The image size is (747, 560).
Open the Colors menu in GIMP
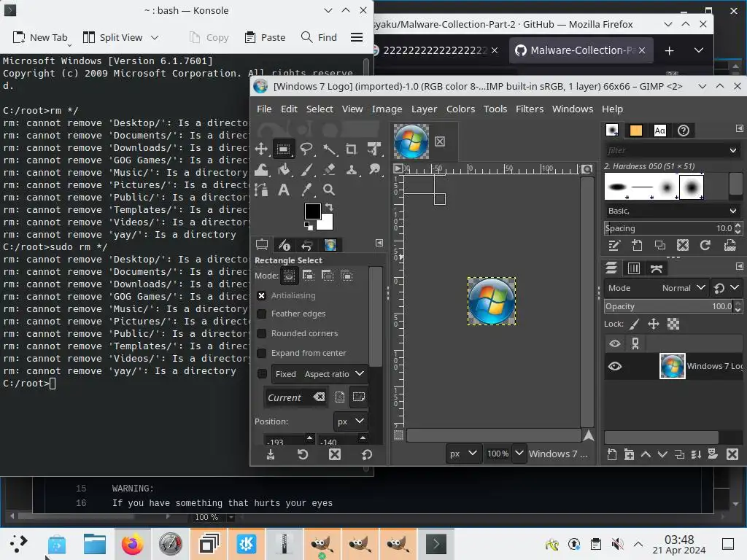(x=460, y=109)
